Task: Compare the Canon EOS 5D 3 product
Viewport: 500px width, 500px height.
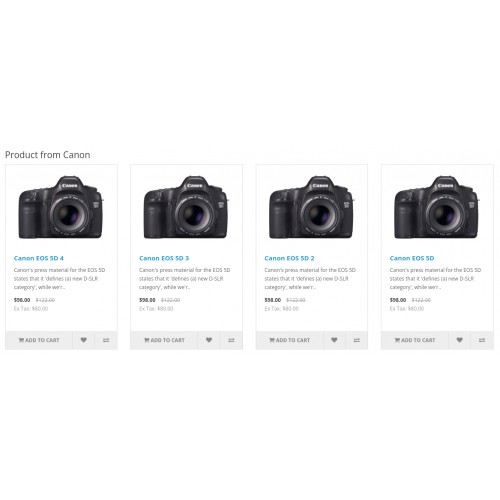Action: (x=231, y=340)
